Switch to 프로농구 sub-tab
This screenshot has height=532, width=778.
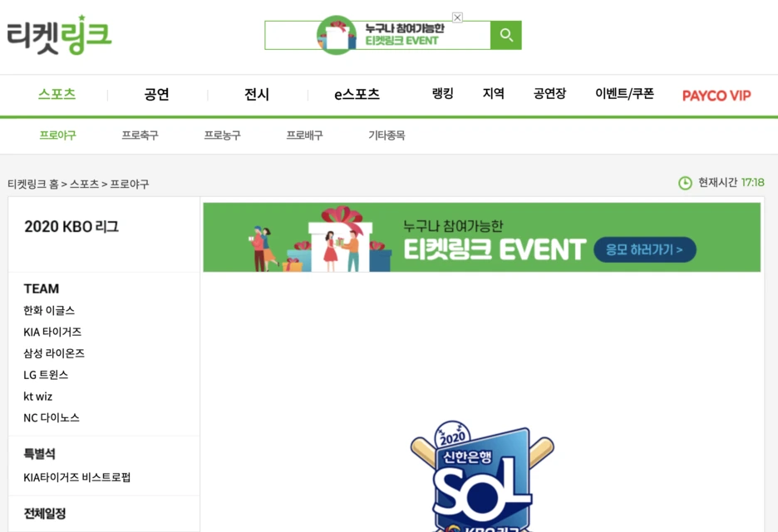[x=222, y=135]
